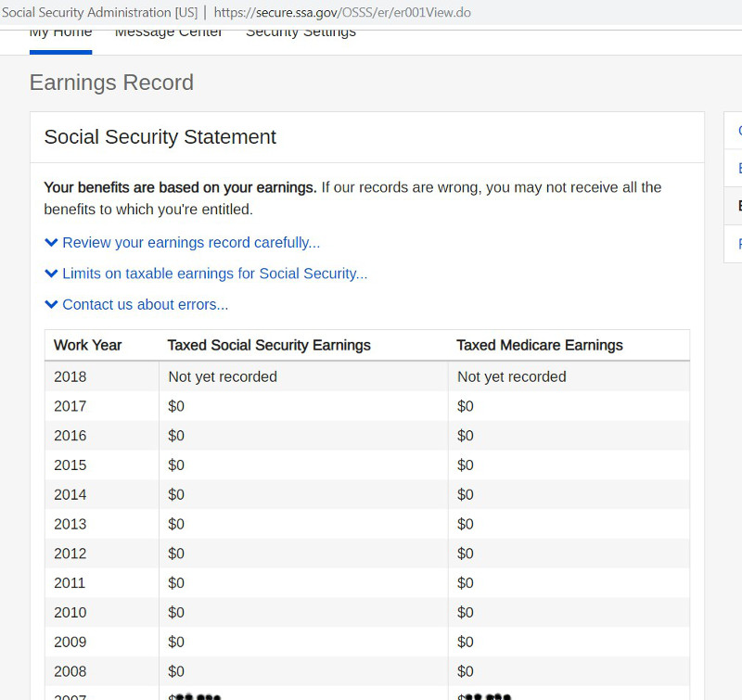Switch to the Message Center tab
This screenshot has width=742, height=700.
[169, 33]
